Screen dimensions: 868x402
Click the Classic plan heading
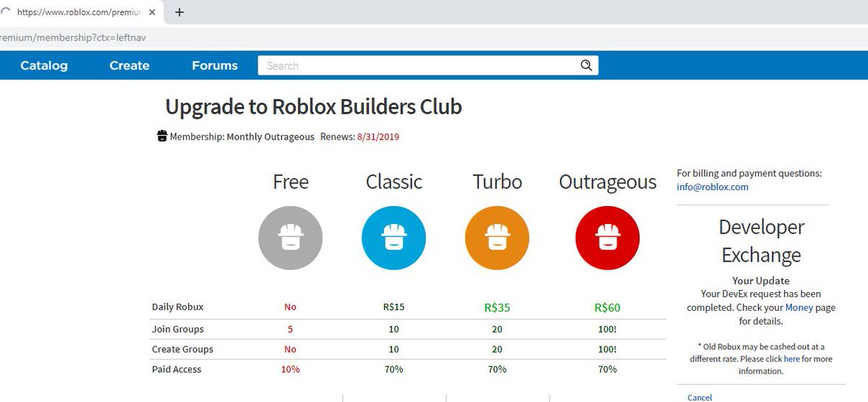coord(394,181)
